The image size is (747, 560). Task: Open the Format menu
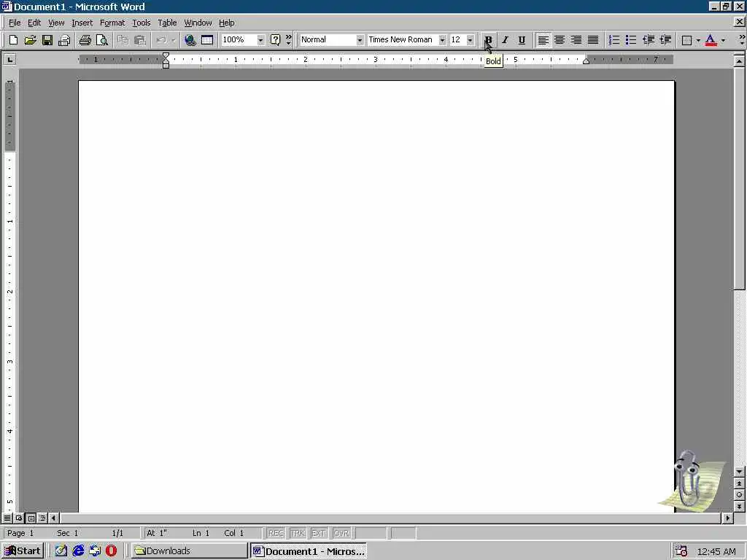[x=112, y=23]
